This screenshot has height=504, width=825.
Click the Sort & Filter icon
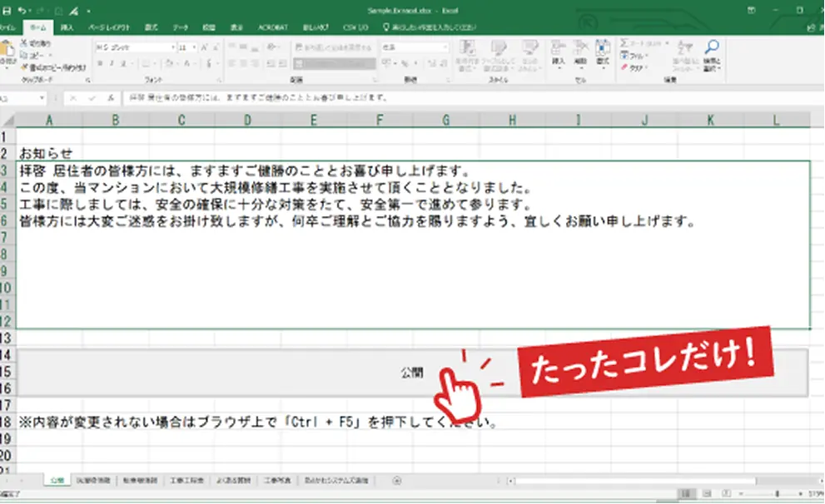tap(683, 50)
